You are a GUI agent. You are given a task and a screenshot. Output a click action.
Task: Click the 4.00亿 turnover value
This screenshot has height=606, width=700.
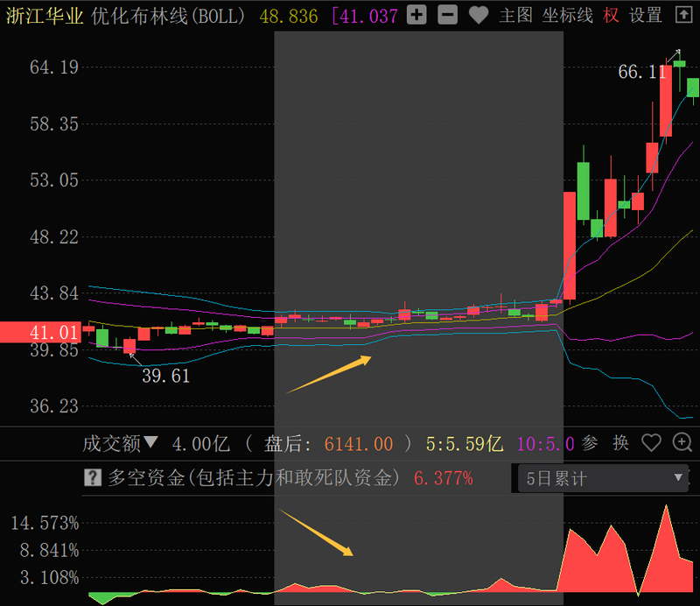click(x=201, y=444)
